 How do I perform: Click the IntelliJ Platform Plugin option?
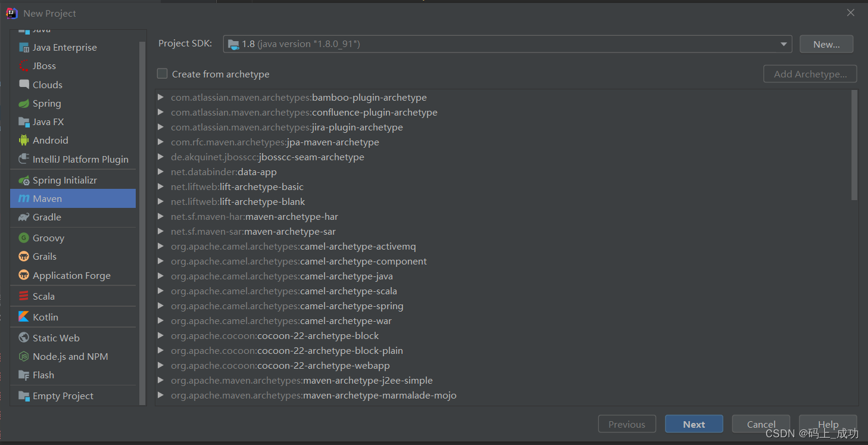point(80,159)
